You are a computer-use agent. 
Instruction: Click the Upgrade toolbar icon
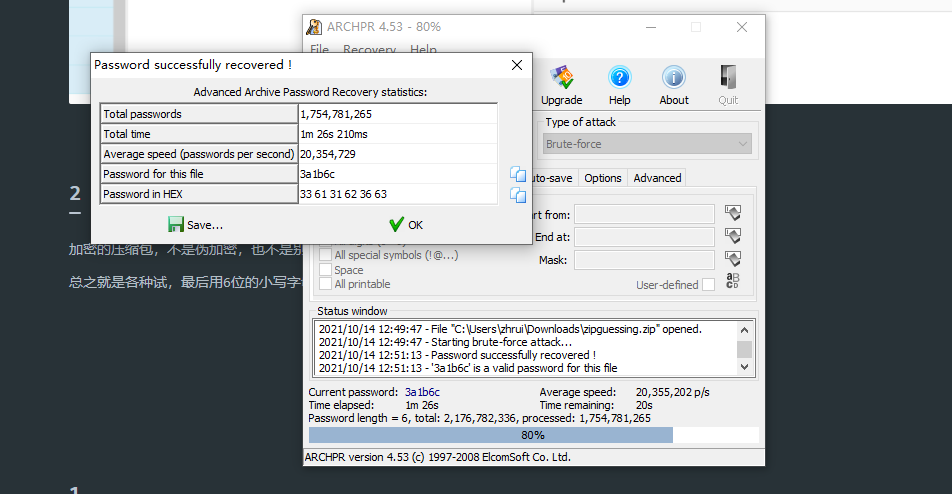click(x=562, y=85)
